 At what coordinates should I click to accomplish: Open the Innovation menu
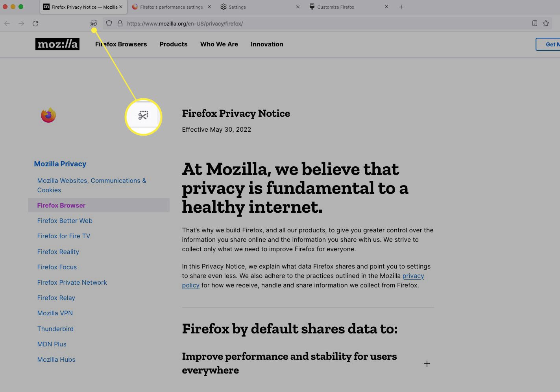[x=267, y=44]
